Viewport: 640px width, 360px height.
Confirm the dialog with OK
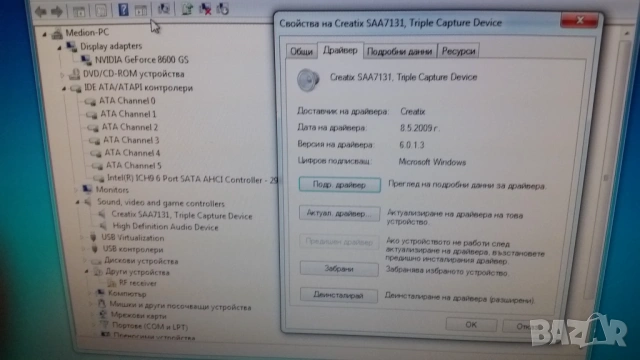471,325
